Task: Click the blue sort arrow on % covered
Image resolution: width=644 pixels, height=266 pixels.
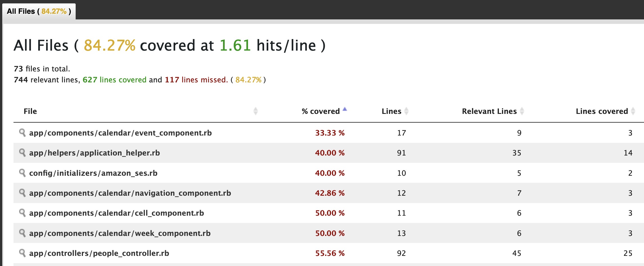Action: (x=345, y=108)
